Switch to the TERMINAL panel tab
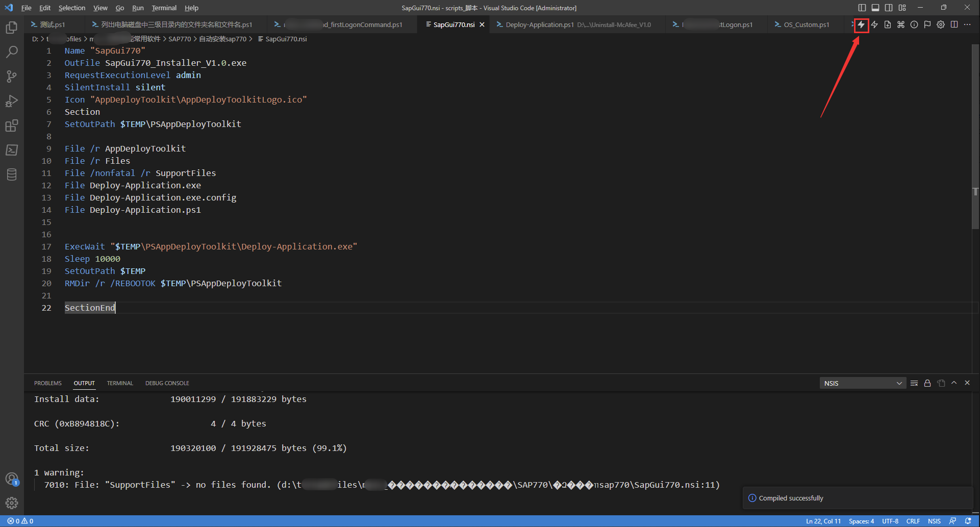This screenshot has height=527, width=980. 120,383
